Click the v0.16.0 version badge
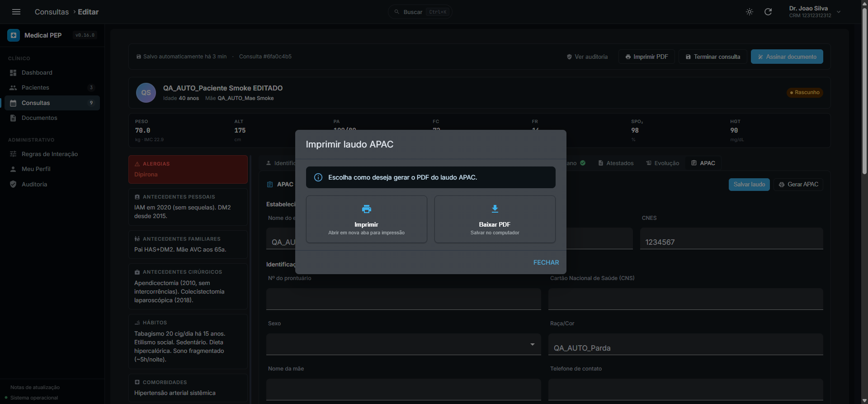This screenshot has width=868, height=404. (85, 35)
